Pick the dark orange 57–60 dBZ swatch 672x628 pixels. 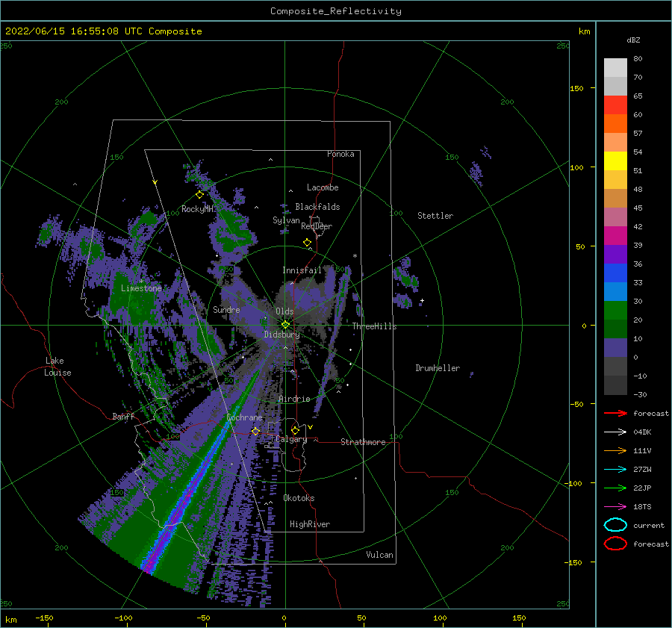[x=615, y=124]
